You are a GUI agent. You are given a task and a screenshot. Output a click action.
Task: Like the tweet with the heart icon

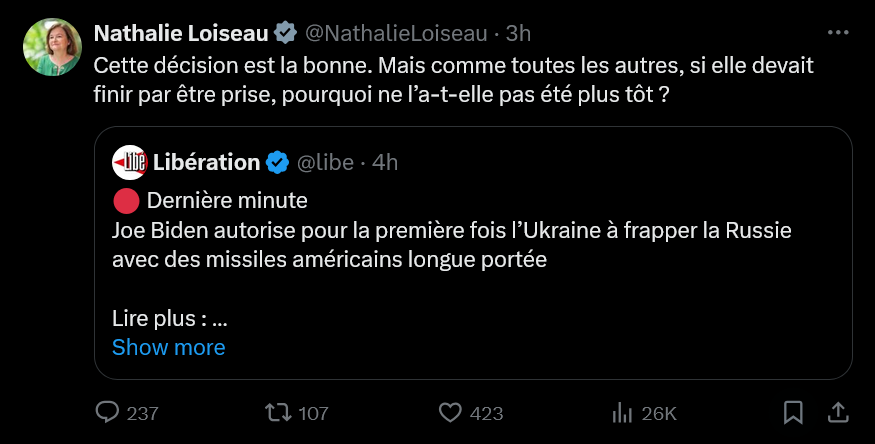pos(451,412)
